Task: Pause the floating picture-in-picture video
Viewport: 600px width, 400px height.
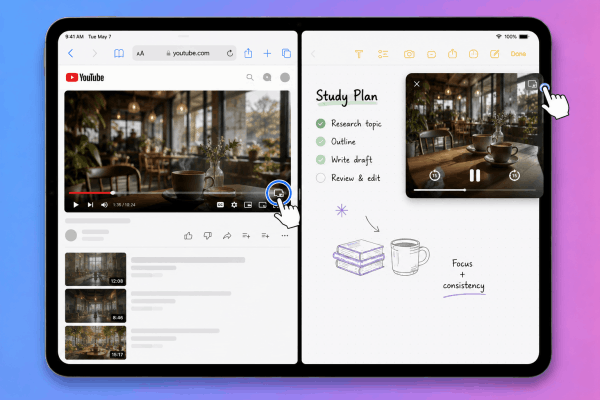Action: pos(475,176)
